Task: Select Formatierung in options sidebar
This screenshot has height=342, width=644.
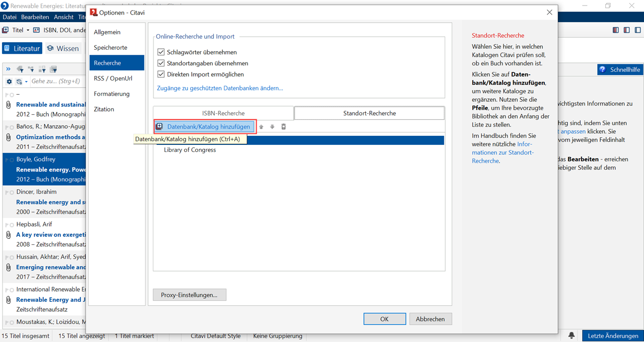Action: (112, 94)
